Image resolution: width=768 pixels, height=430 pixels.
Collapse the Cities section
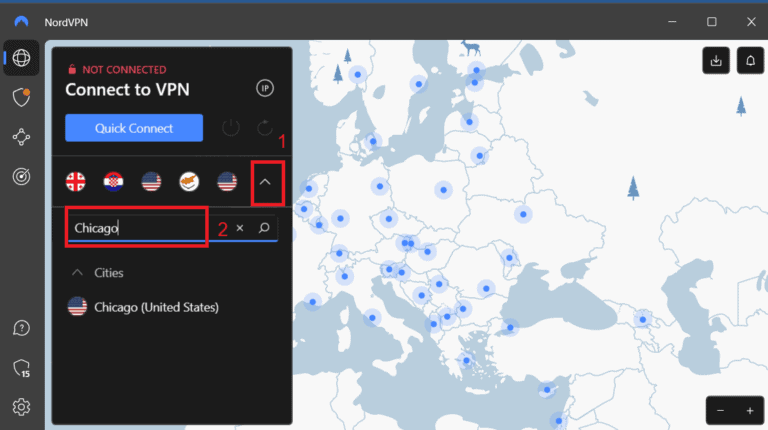(x=77, y=272)
